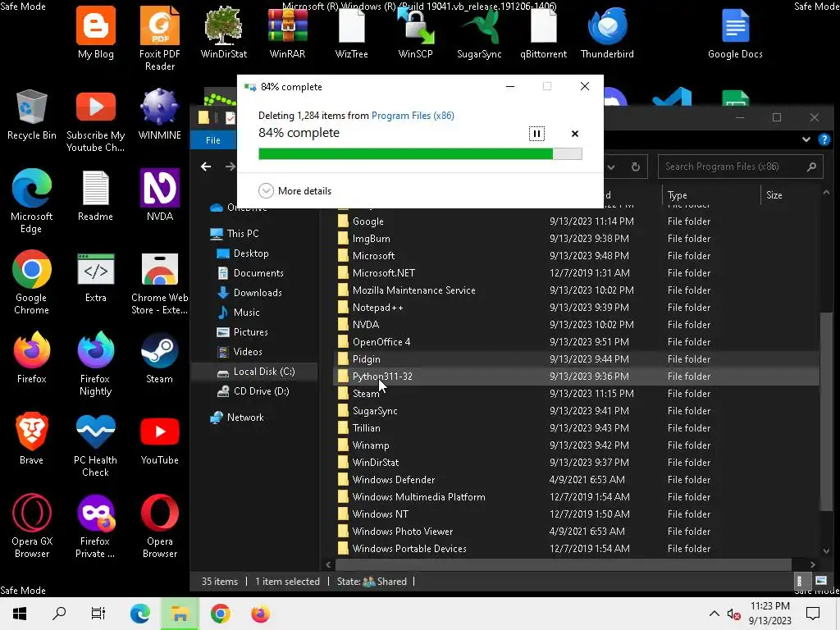Select the Python311-32 folder

[x=382, y=377]
